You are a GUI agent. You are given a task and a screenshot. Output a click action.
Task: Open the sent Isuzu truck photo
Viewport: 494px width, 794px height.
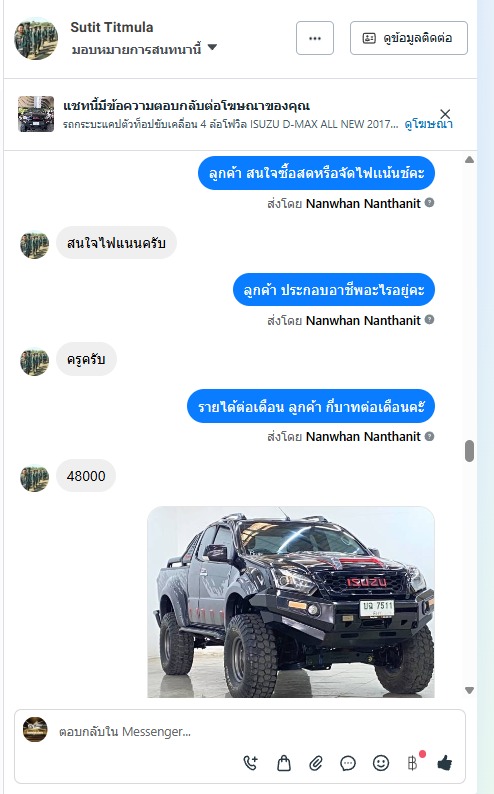tap(291, 602)
